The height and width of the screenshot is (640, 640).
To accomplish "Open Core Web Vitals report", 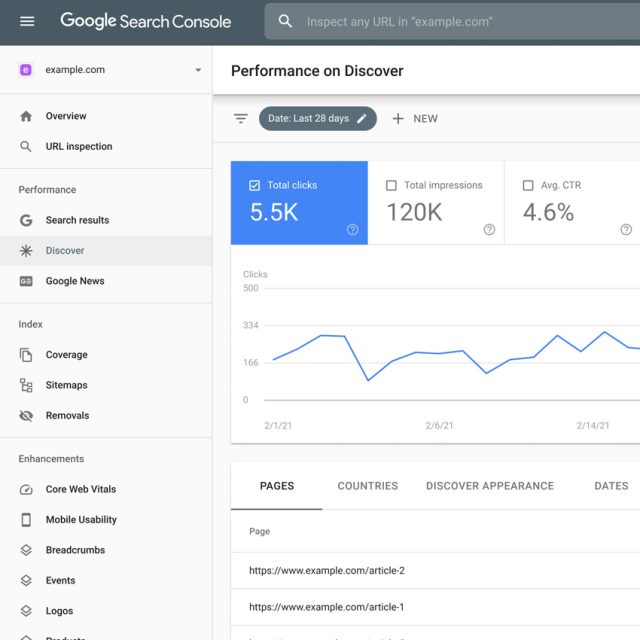I will click(x=80, y=489).
